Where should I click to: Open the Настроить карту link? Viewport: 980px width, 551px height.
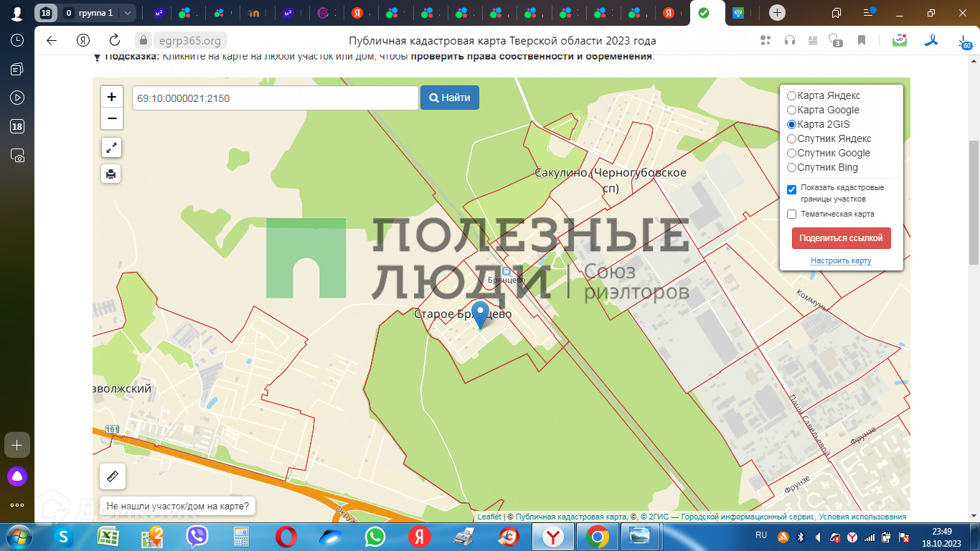click(841, 260)
